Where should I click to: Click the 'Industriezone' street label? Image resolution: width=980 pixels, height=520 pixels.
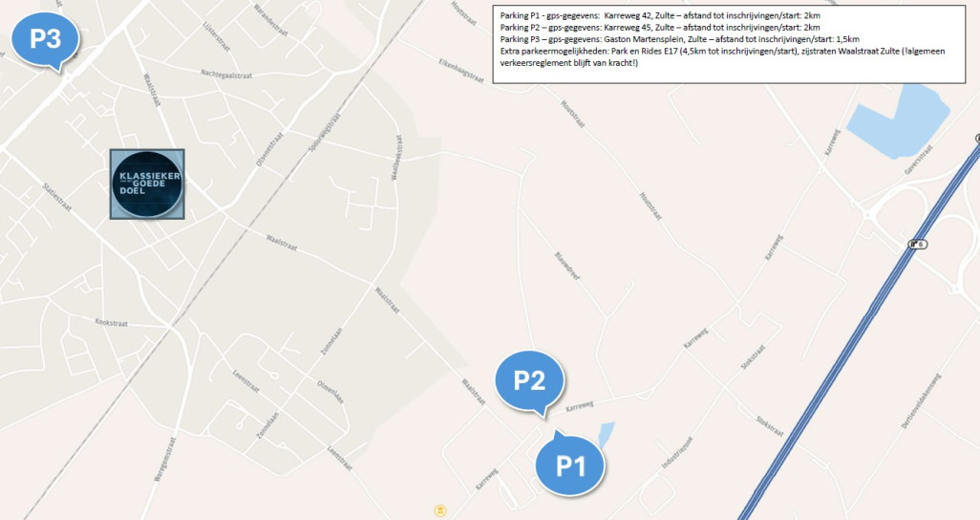click(677, 452)
